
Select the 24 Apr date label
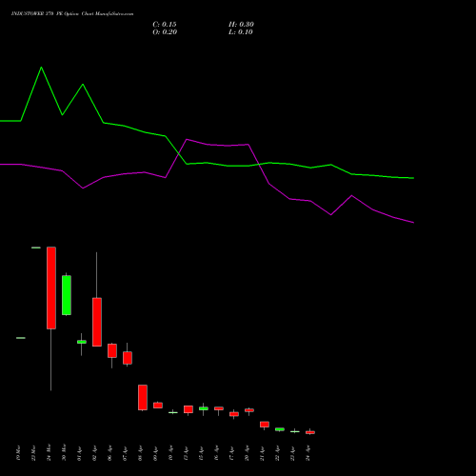[308, 453]
